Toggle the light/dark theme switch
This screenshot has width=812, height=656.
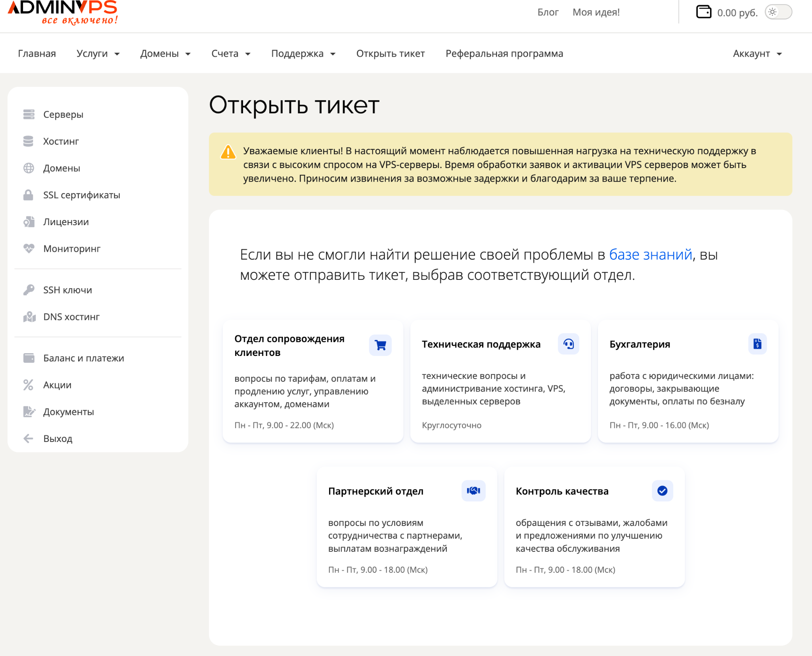[778, 12]
